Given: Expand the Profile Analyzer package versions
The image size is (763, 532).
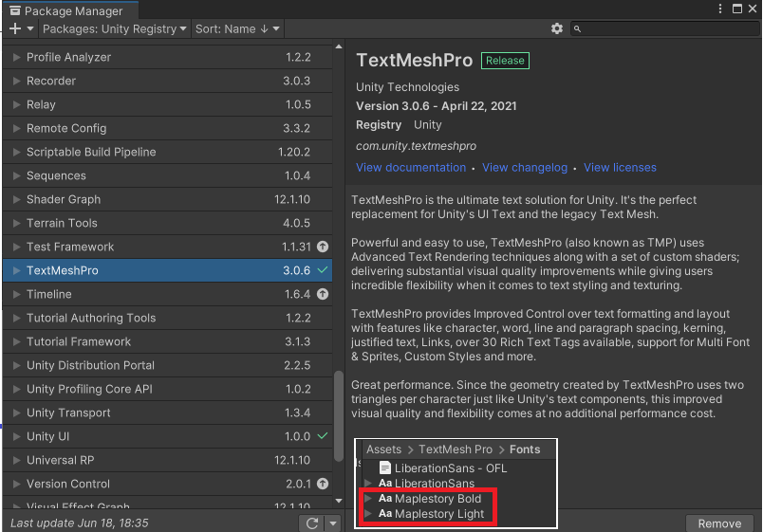Looking at the screenshot, I should [16, 57].
